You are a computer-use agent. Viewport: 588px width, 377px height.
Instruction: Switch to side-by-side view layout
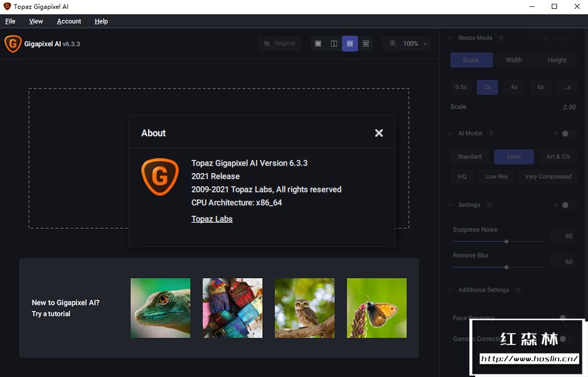(x=350, y=43)
